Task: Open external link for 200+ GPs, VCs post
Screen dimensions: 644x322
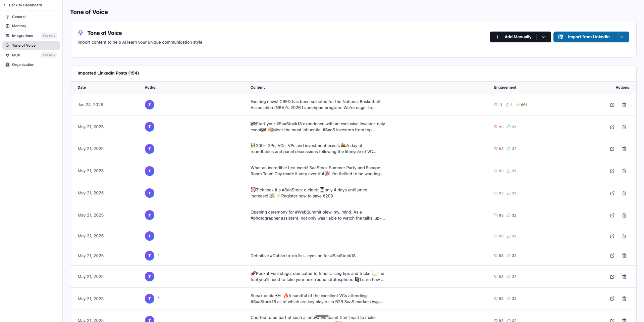Action: coord(612,149)
